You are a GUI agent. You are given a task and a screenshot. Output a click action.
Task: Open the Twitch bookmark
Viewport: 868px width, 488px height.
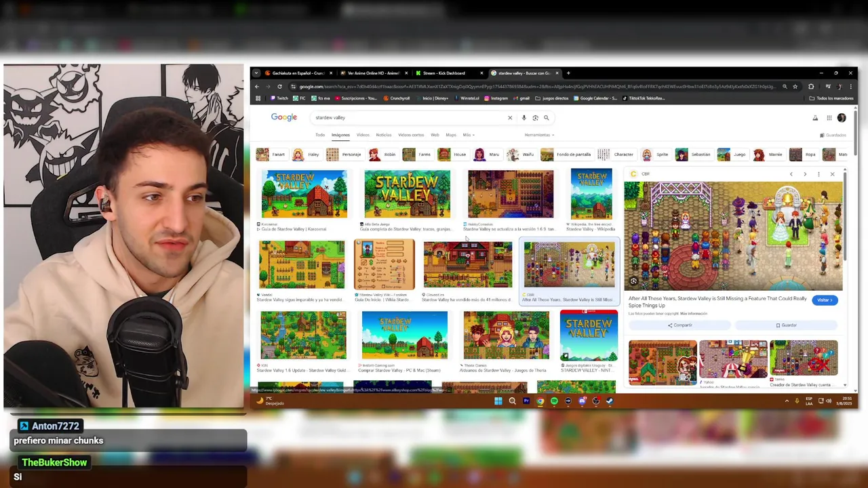279,98
